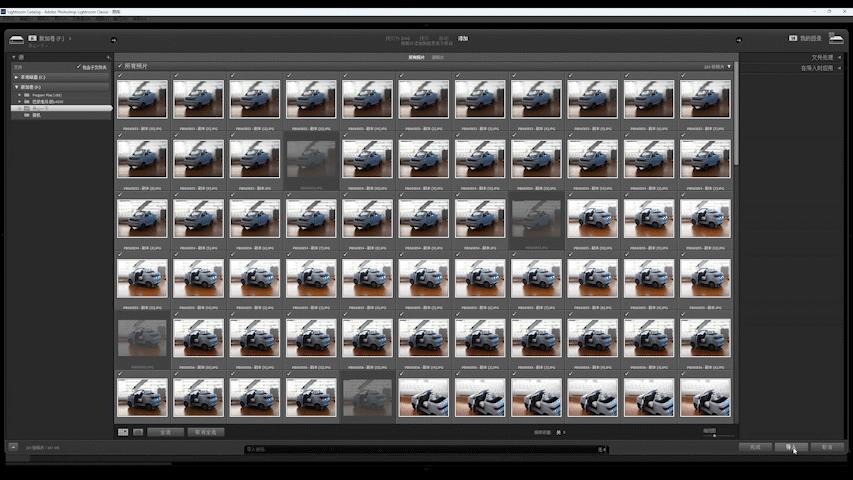853x480 pixels.
Task: Select the 添加 import method tab
Action: 463,38
